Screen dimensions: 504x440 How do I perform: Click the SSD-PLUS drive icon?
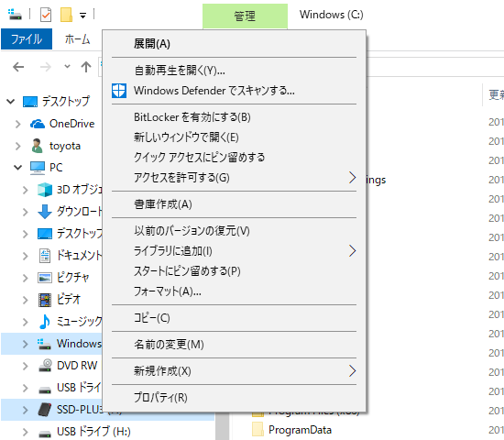tap(45, 410)
